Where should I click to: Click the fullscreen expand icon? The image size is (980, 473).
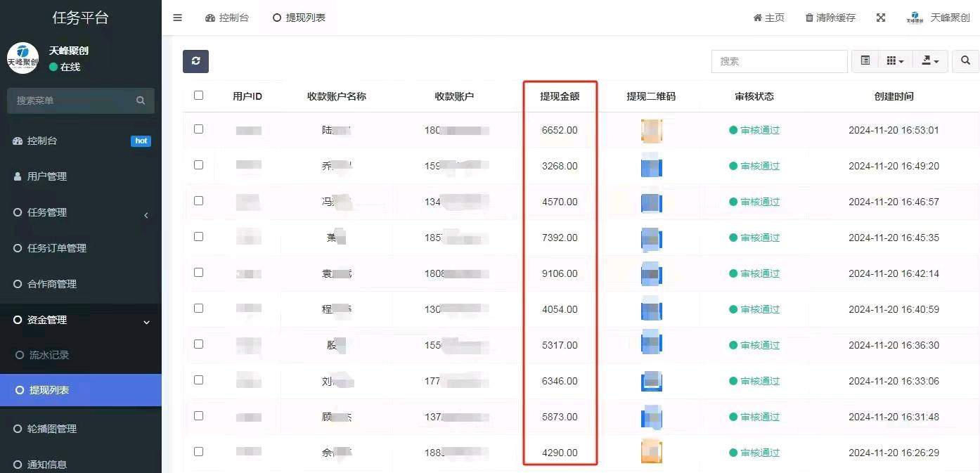click(x=881, y=18)
